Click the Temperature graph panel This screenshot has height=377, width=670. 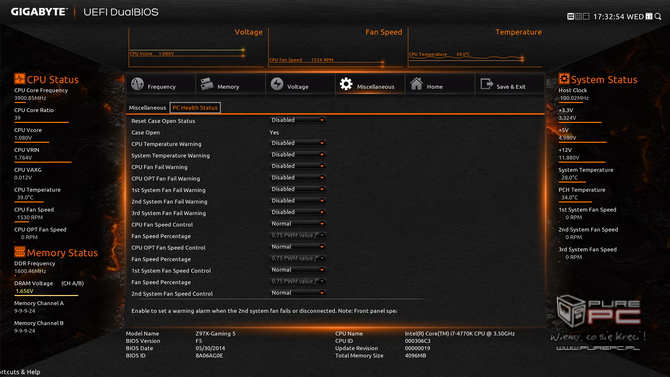tap(475, 47)
